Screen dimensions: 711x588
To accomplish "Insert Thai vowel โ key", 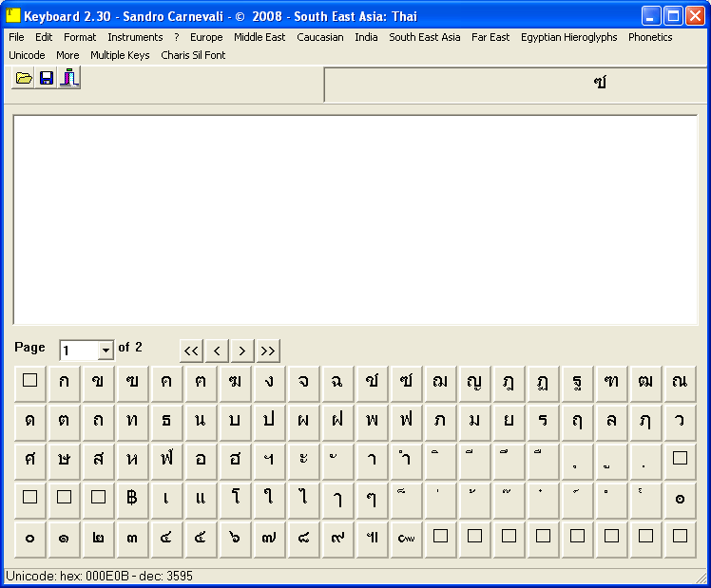I will 235,501.
